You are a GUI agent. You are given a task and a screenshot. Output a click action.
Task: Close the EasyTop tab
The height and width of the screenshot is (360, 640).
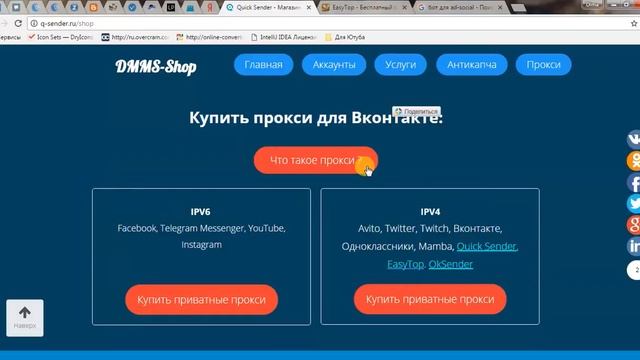point(404,7)
